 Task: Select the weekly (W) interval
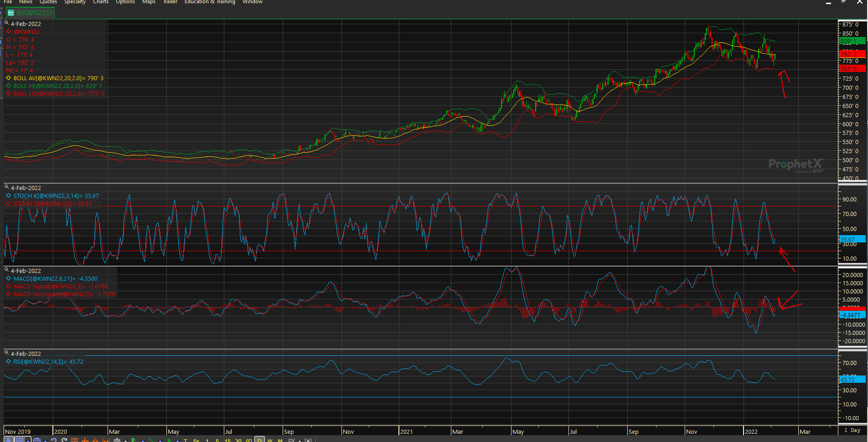click(x=269, y=440)
